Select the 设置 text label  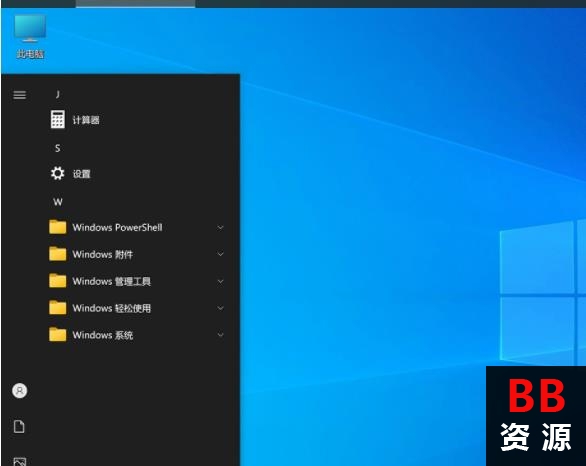point(81,174)
